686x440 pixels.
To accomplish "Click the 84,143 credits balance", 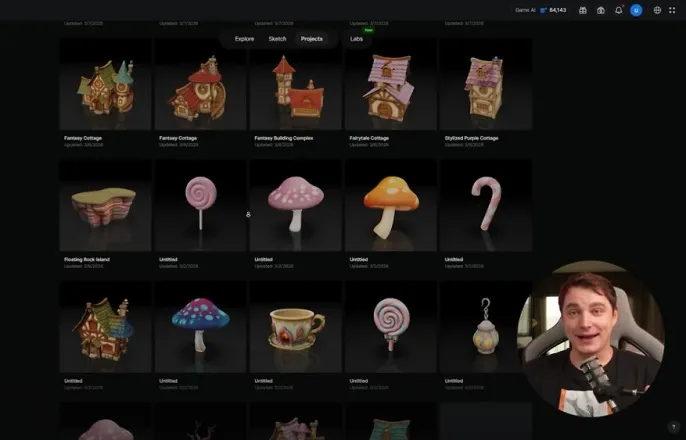I will (558, 10).
